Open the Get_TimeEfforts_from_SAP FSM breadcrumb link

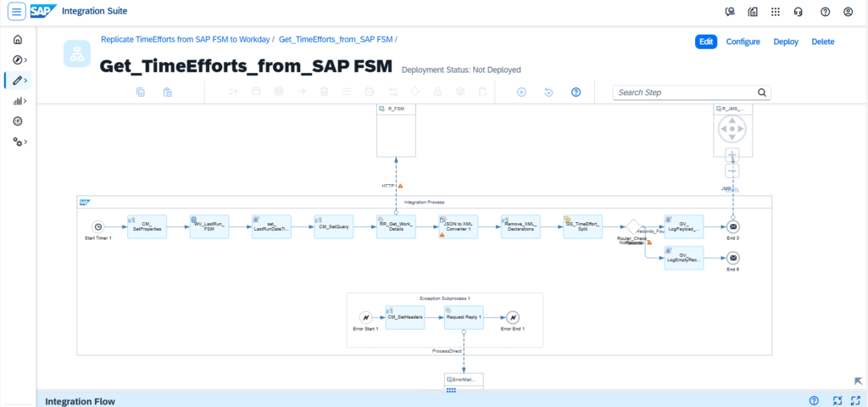[336, 39]
